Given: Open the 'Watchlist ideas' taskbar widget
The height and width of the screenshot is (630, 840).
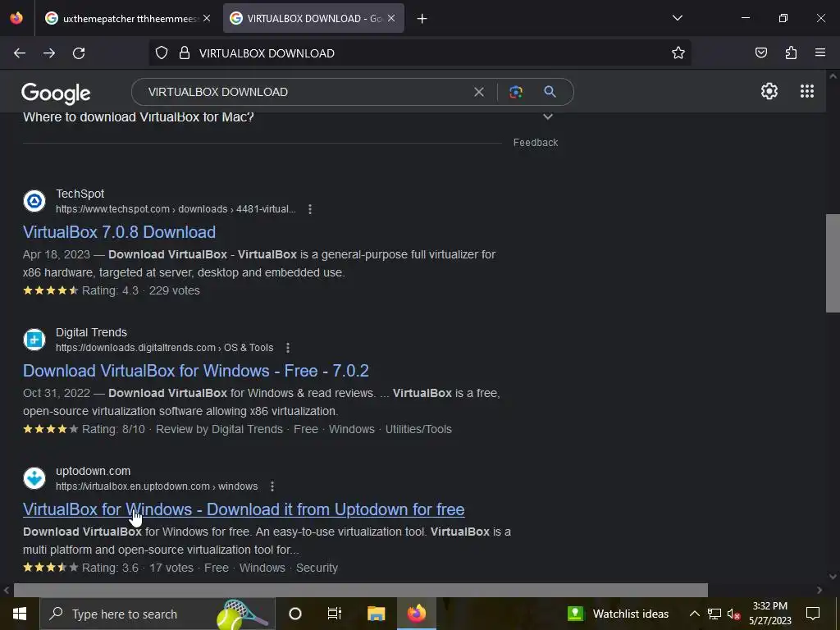Looking at the screenshot, I should (619, 614).
